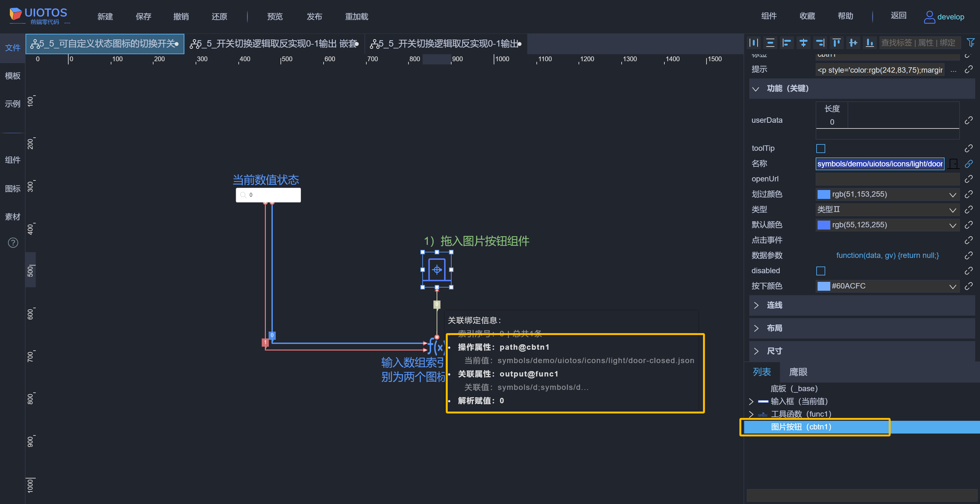Click the align left edges icon
Image resolution: width=980 pixels, height=504 pixels.
[787, 43]
